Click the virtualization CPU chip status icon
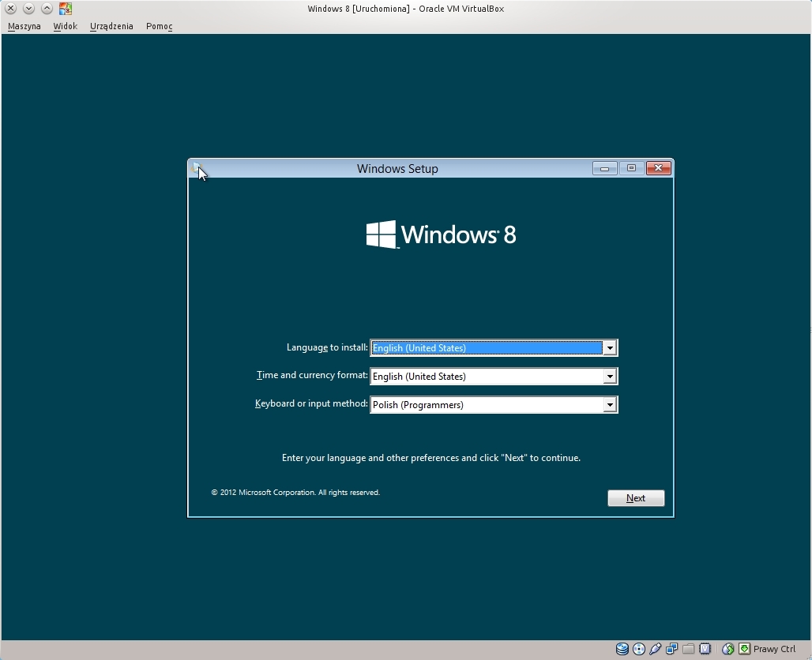Image resolution: width=812 pixels, height=660 pixels. click(705, 649)
